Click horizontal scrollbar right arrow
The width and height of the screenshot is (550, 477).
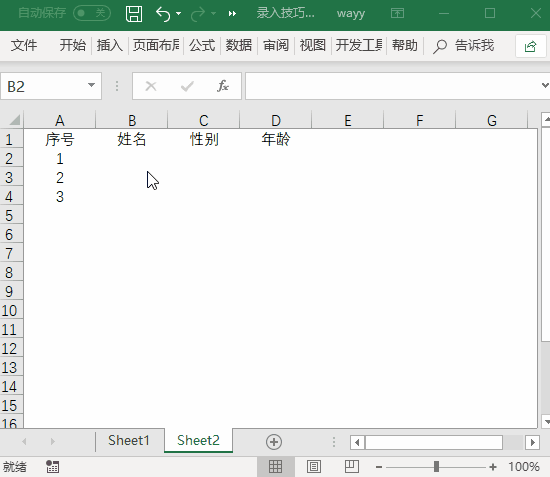[532, 442]
